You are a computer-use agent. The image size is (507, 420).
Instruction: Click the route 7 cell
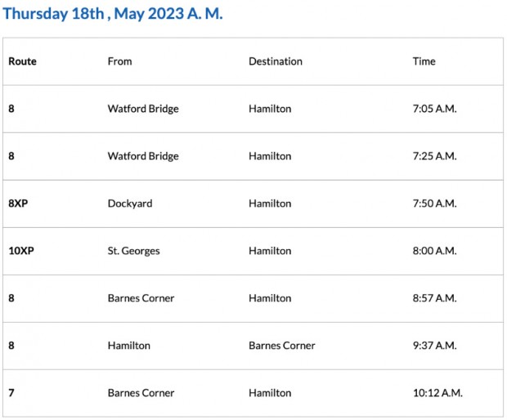coord(11,393)
